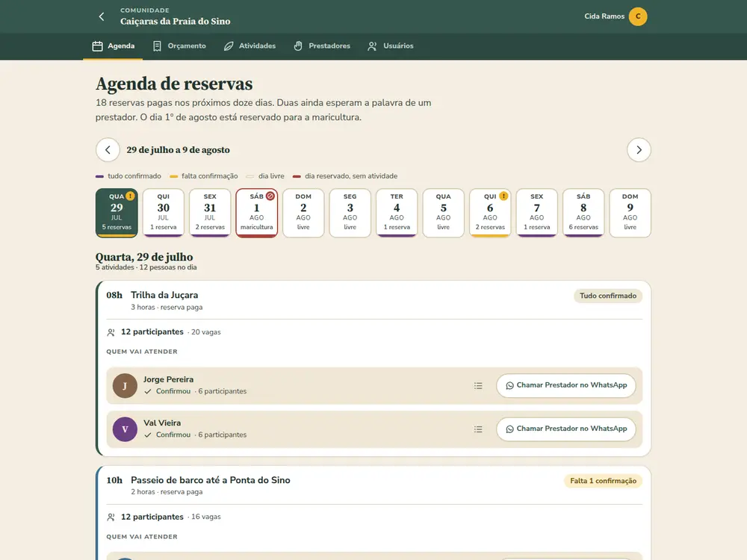Click participants icon in Trilha da Juçara
747x560 pixels.
(x=111, y=332)
